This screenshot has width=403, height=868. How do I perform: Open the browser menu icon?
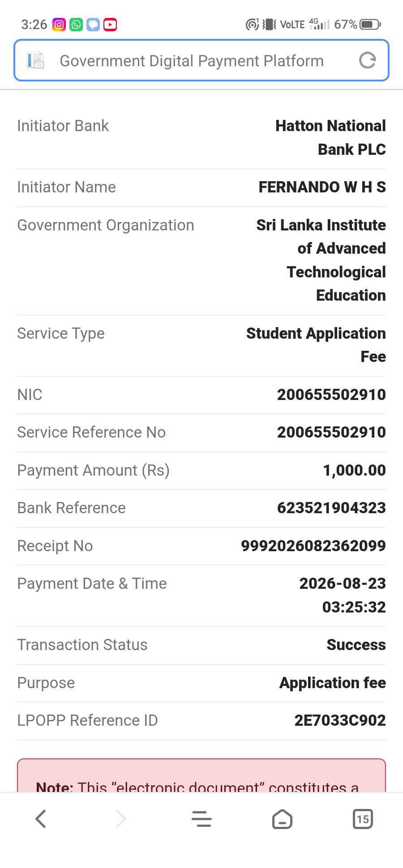coord(201,819)
